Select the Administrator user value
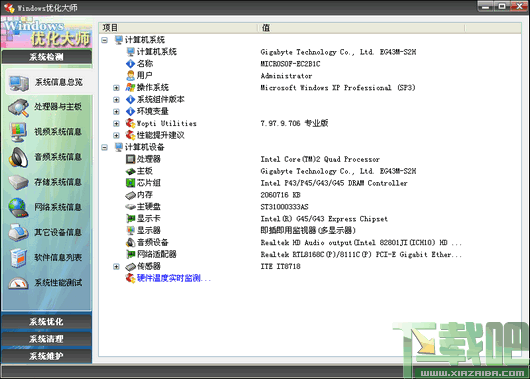Image resolution: width=530 pixels, height=379 pixels. [x=286, y=76]
